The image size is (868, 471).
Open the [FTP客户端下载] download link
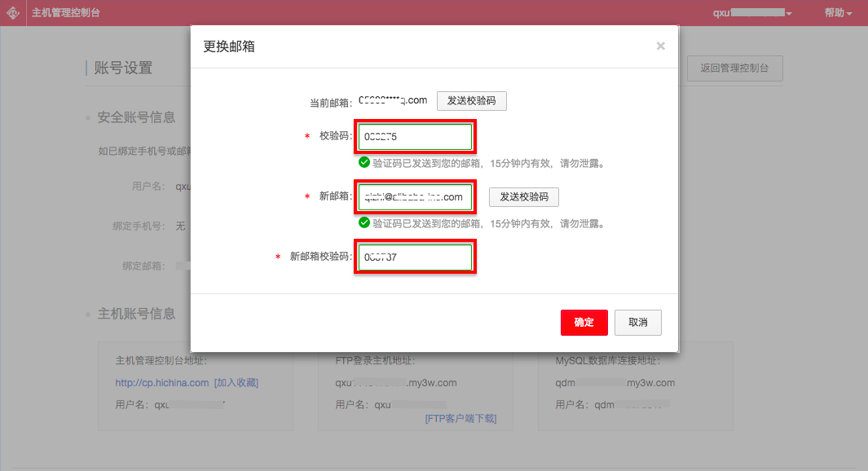[460, 419]
